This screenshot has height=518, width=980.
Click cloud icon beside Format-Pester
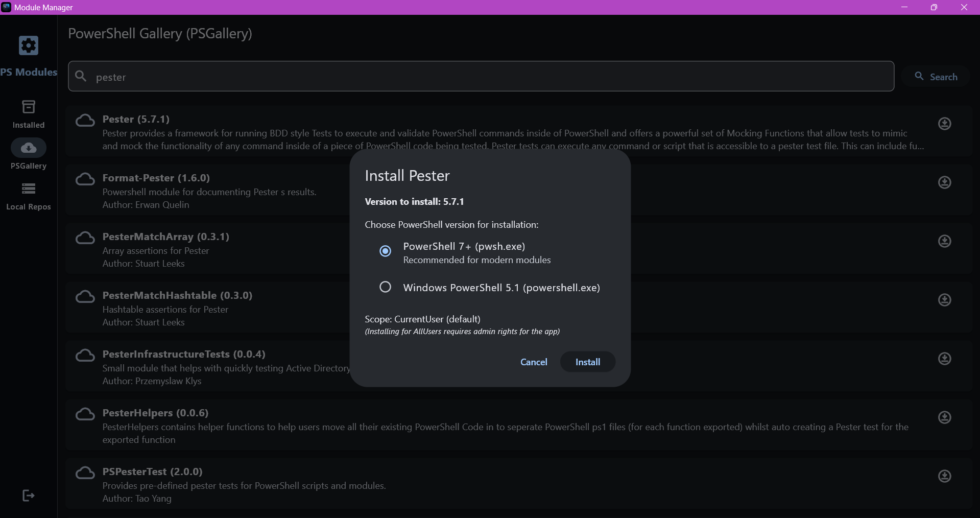pos(85,179)
